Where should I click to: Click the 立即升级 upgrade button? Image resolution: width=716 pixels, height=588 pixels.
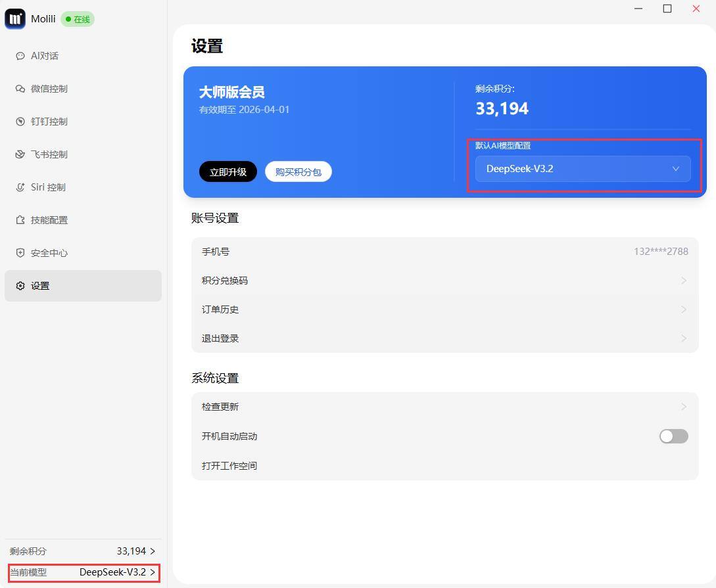coord(227,171)
